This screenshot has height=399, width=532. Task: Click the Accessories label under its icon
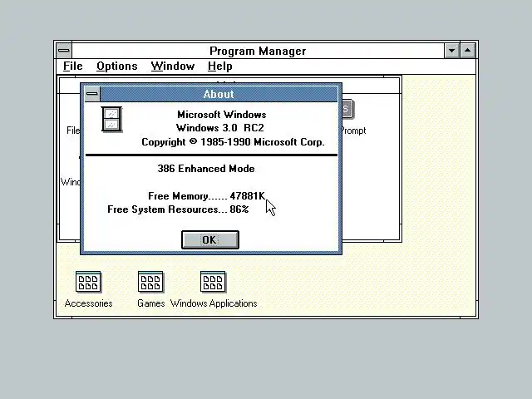[88, 303]
